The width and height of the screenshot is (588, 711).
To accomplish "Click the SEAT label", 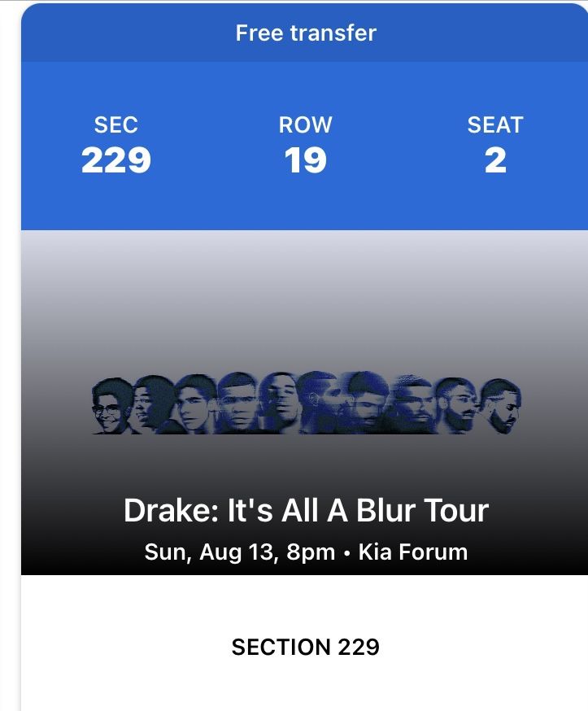I will click(494, 125).
